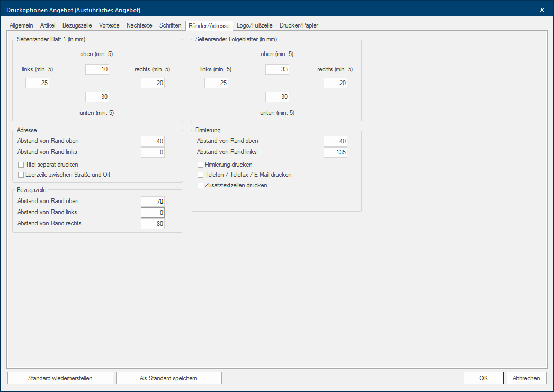Select Firmierung Abstand von Rand links field
This screenshot has width=554, height=392.
pos(335,152)
